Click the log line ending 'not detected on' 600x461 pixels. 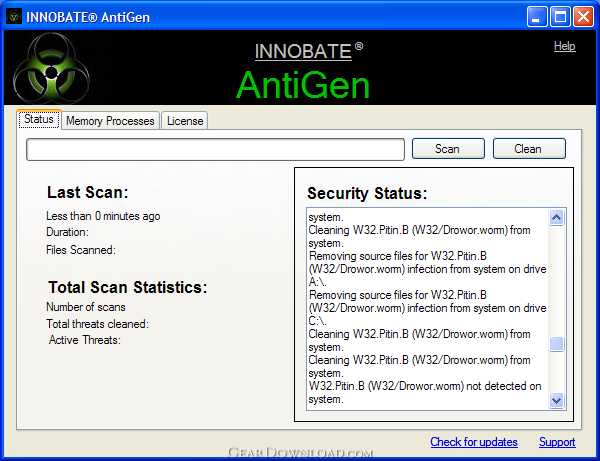425,386
